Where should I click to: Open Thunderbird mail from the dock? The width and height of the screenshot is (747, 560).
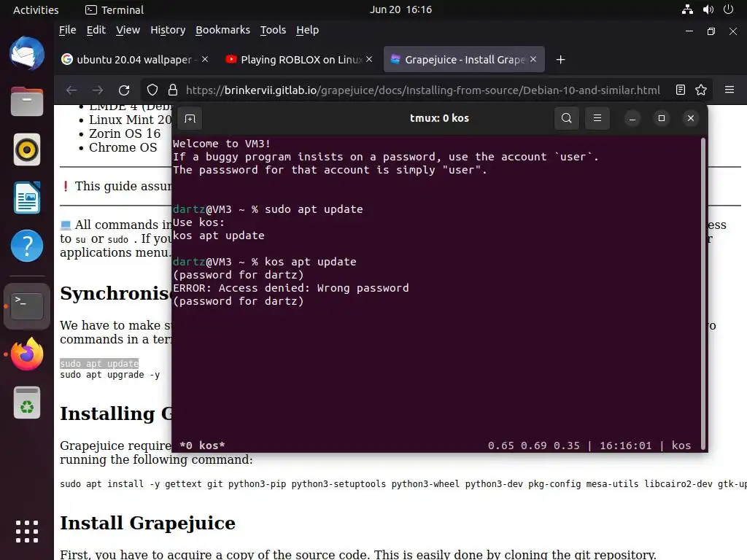click(27, 53)
